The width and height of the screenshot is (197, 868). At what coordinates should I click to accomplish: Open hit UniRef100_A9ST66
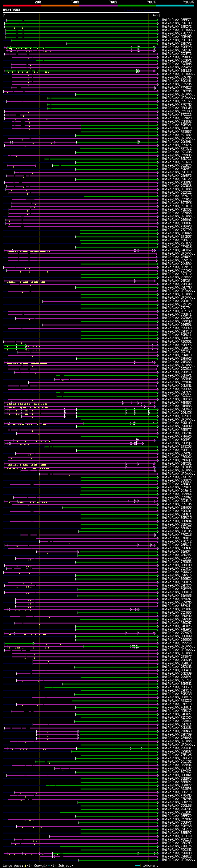coord(176,101)
